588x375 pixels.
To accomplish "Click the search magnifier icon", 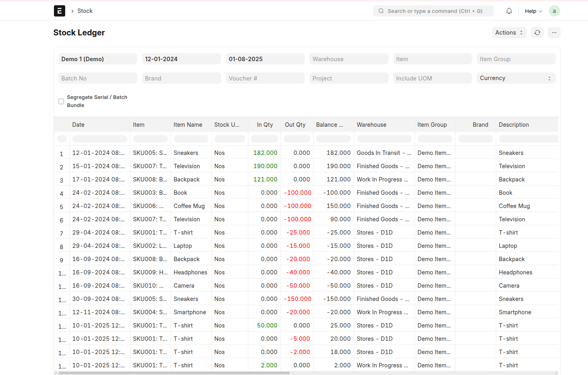I will pos(381,11).
